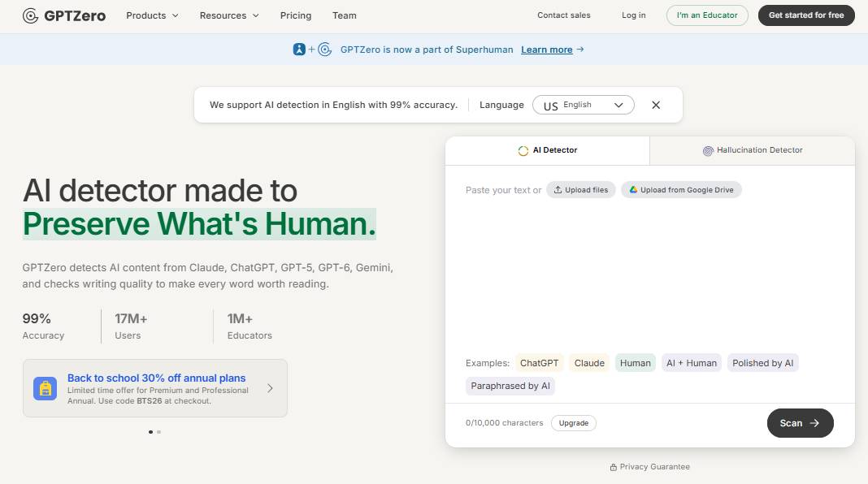
Task: Click the Scan button label
Action: [x=791, y=423]
